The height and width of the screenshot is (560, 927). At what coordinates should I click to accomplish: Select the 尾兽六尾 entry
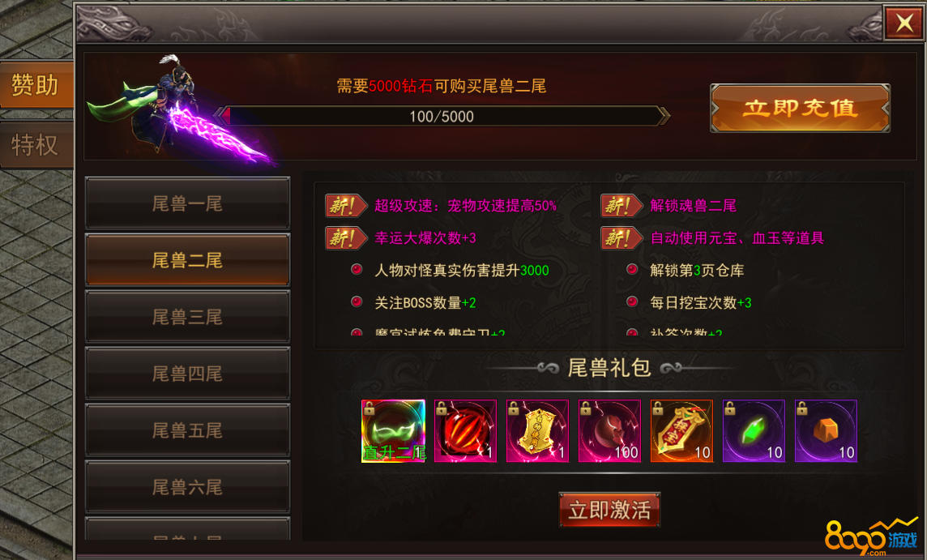tap(187, 487)
